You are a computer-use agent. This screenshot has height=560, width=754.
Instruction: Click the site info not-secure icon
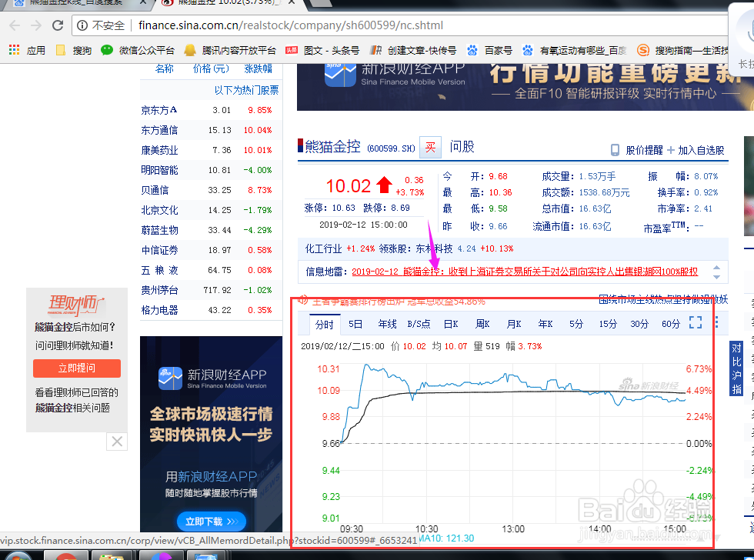82,25
